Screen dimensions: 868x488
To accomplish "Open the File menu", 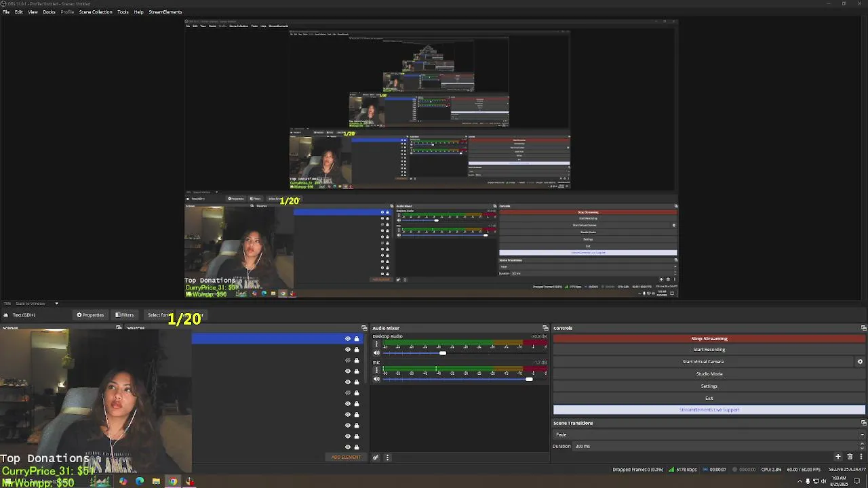I will [6, 12].
